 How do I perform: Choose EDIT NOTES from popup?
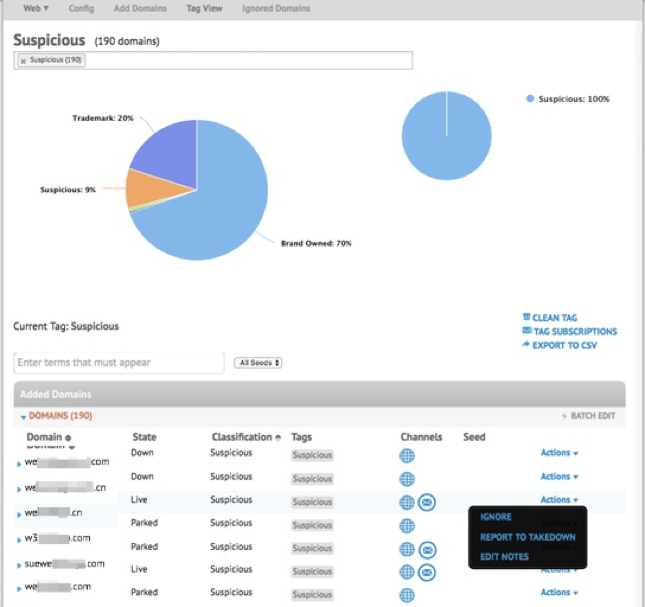tap(504, 557)
